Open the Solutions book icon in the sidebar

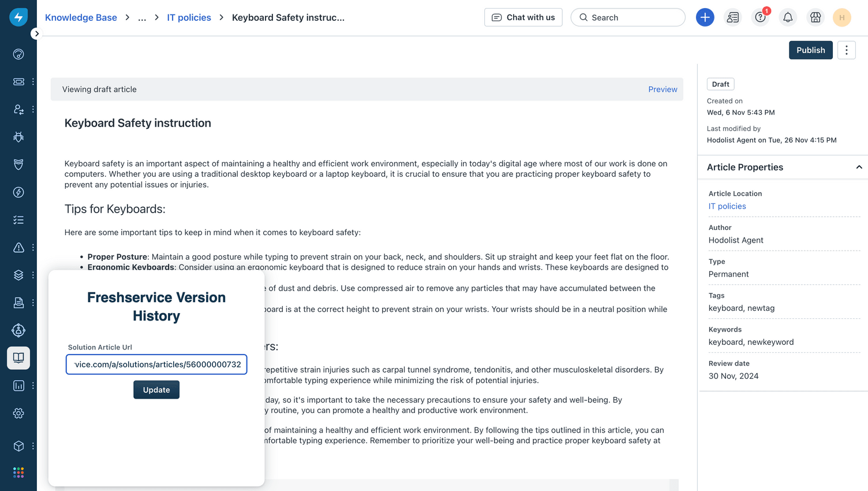(x=18, y=358)
